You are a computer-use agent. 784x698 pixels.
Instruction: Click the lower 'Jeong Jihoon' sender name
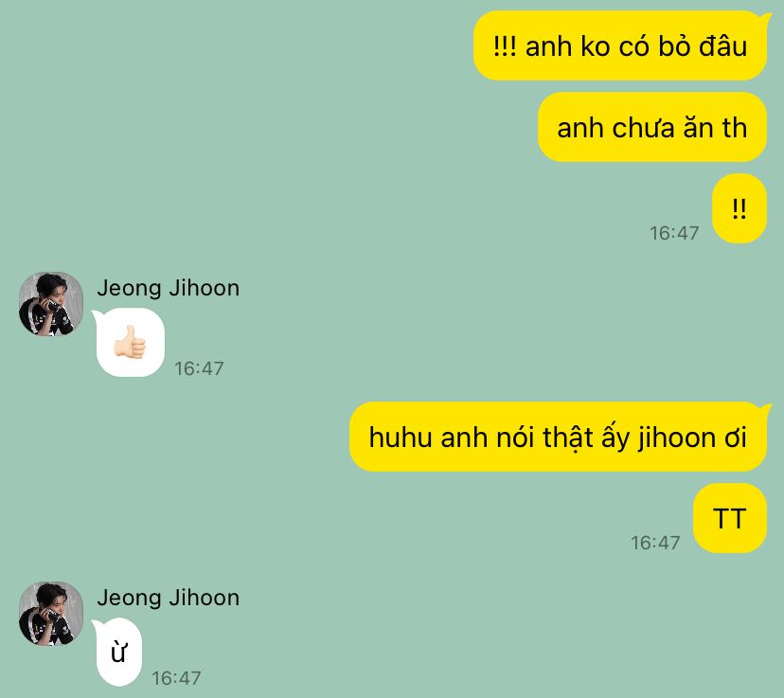pyautogui.click(x=168, y=598)
